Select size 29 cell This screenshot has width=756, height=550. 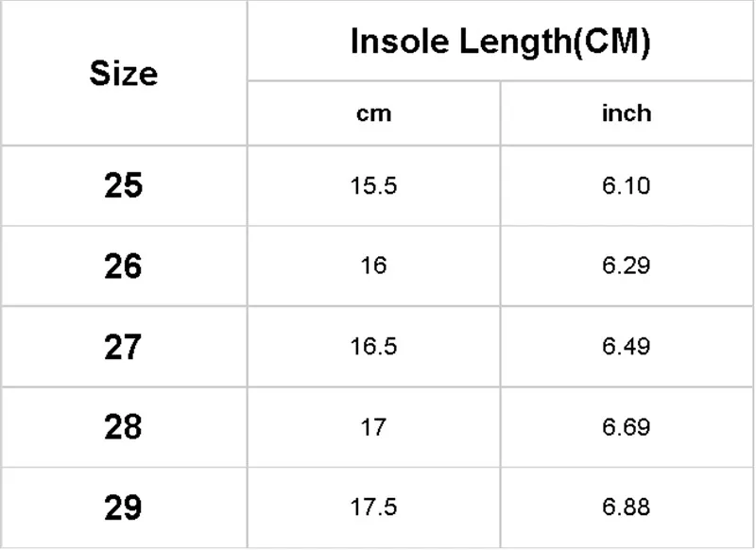(x=124, y=507)
